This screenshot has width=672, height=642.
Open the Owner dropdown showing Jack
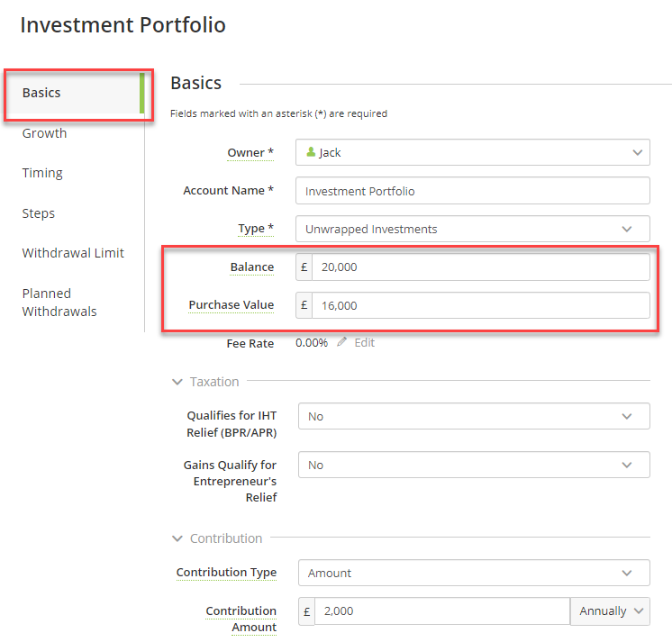[473, 152]
